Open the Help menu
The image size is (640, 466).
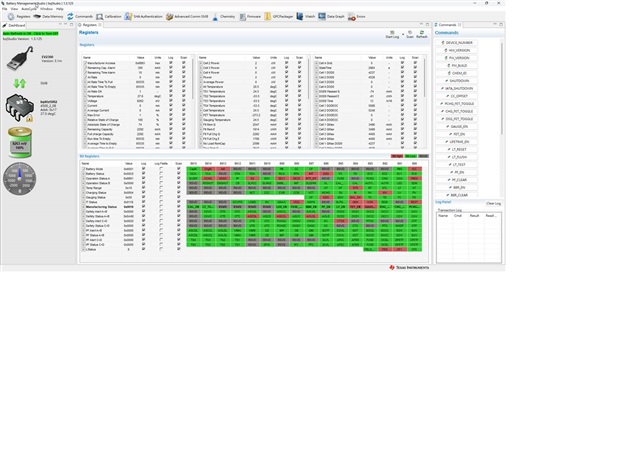tap(60, 9)
